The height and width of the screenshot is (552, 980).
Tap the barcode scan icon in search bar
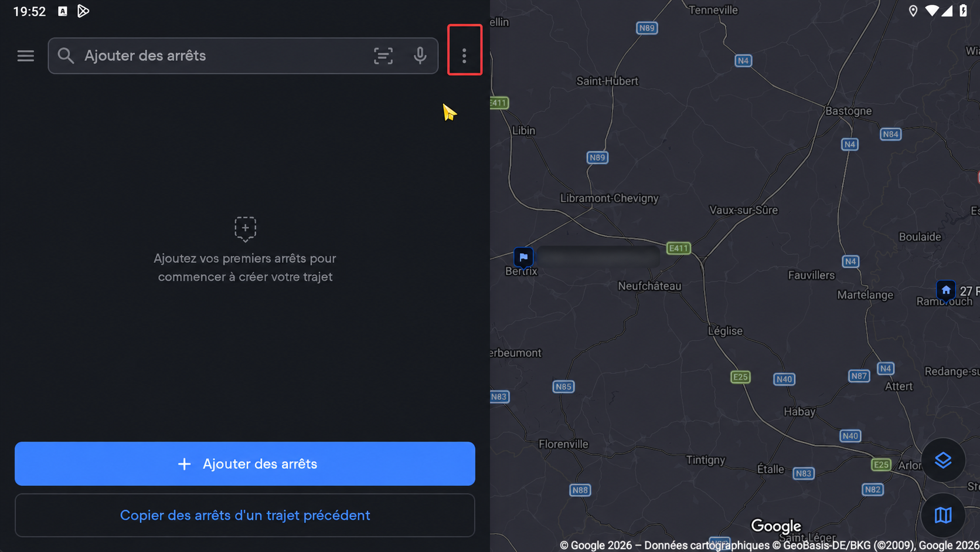point(383,56)
